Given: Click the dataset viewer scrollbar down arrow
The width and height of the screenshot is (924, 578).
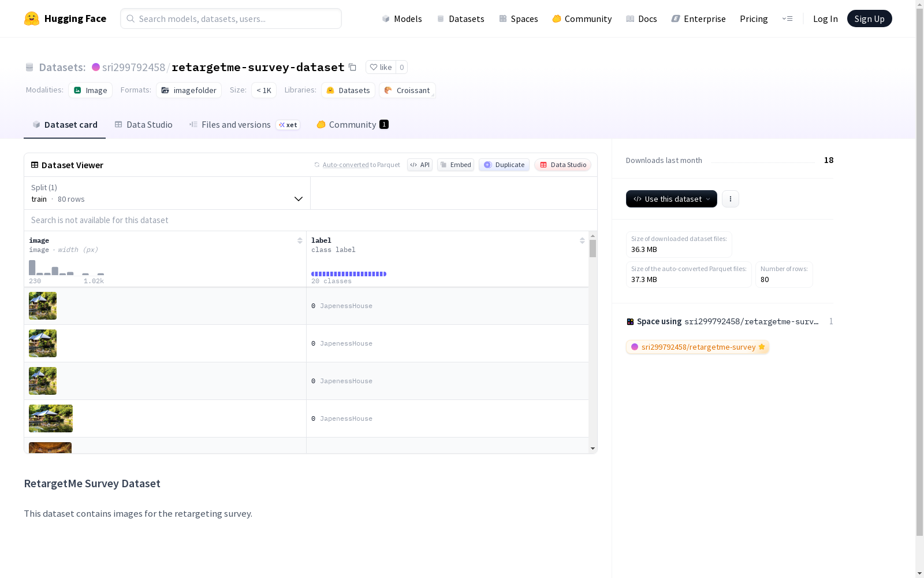Looking at the screenshot, I should [593, 449].
